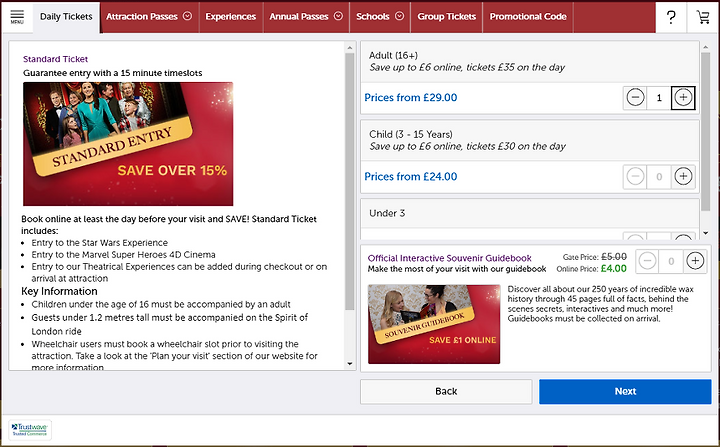Viewport: 720px width, 447px height.
Task: Click the Trustwave Trusted Commerce badge
Action: [30, 430]
